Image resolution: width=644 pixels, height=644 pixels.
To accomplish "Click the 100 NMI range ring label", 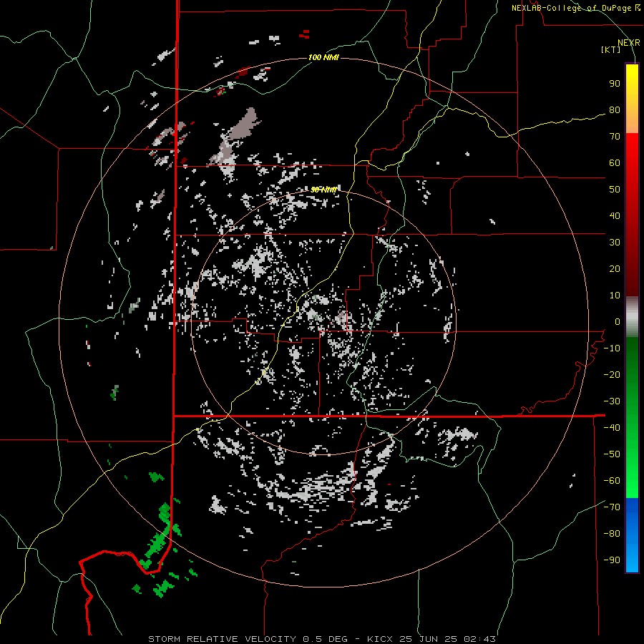I will tap(323, 57).
